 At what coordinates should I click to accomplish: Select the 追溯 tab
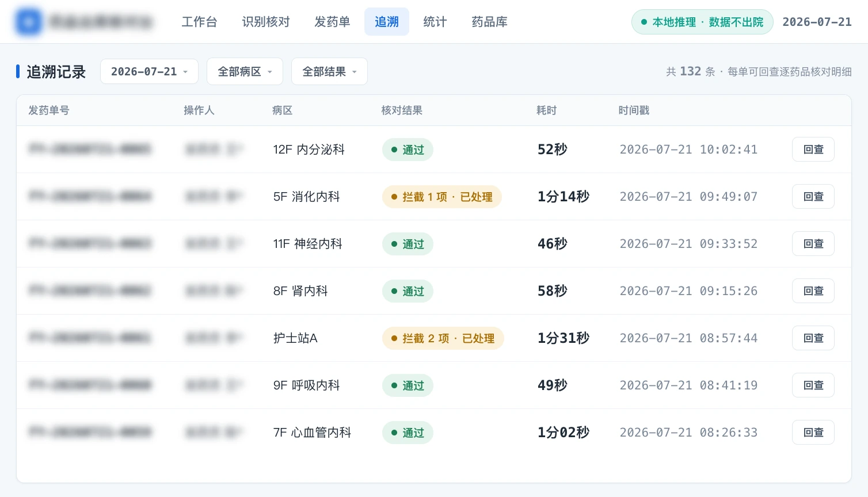(x=387, y=22)
